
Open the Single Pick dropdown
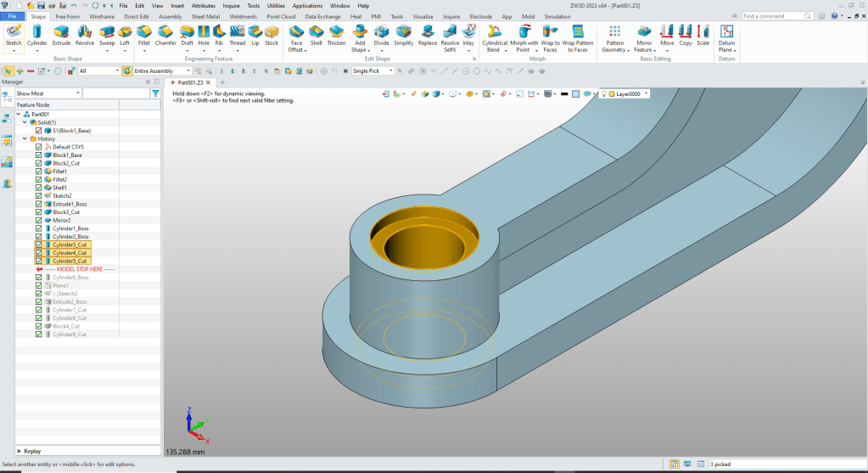point(391,71)
